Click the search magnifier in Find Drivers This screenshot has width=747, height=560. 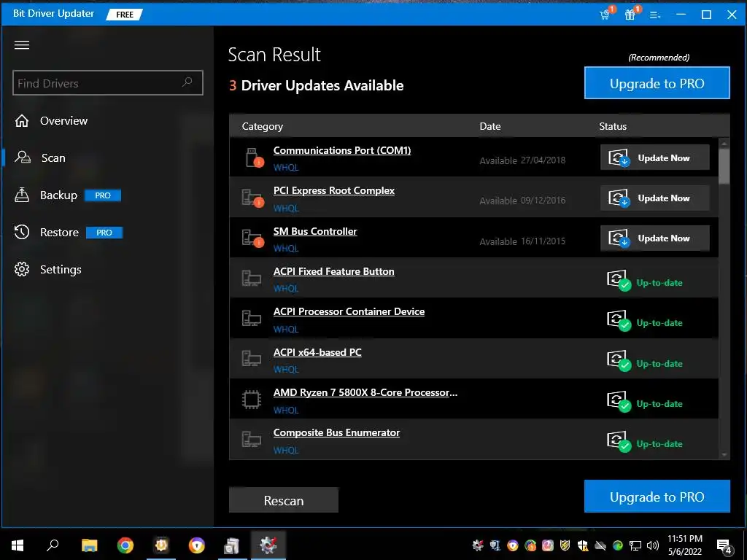tap(187, 82)
